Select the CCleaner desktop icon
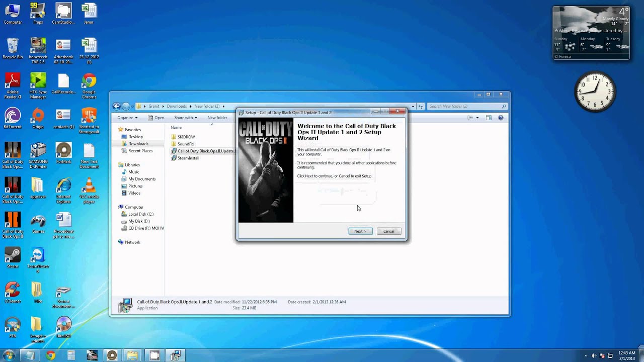 pos(13,292)
